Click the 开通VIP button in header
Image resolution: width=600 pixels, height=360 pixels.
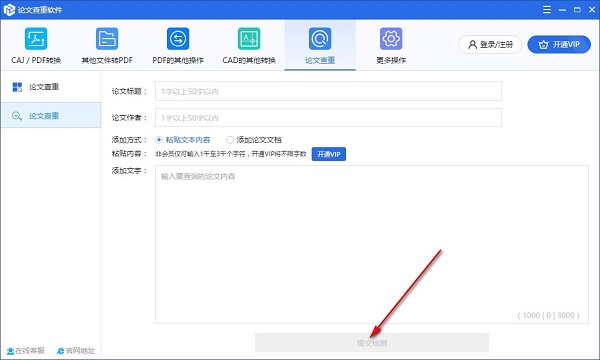559,44
